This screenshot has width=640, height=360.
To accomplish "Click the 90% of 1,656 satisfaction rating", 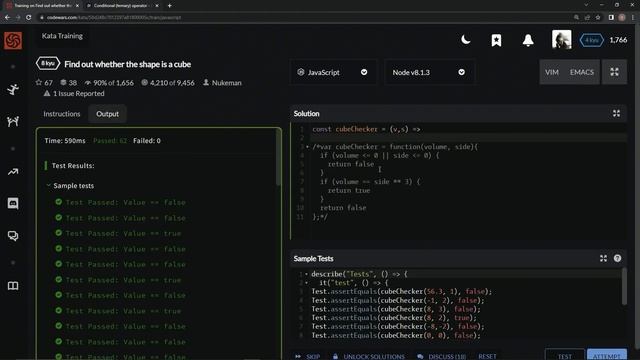I will (x=109, y=82).
